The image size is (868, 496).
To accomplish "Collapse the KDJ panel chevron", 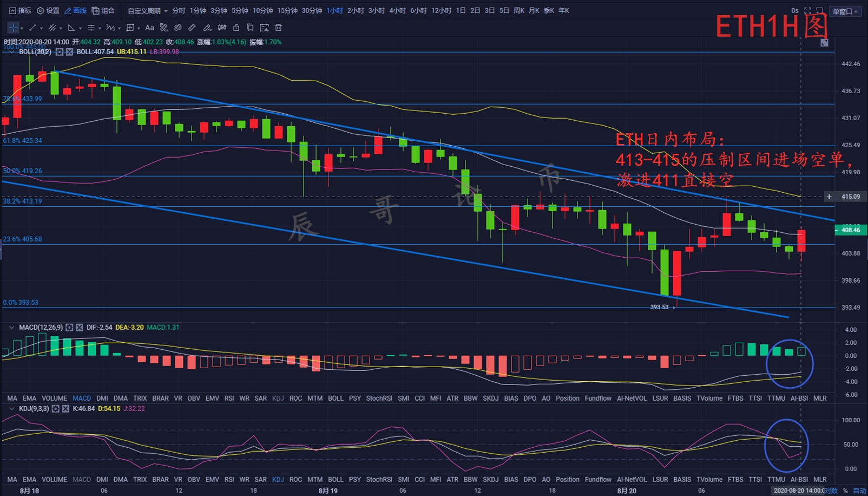I will coord(11,409).
